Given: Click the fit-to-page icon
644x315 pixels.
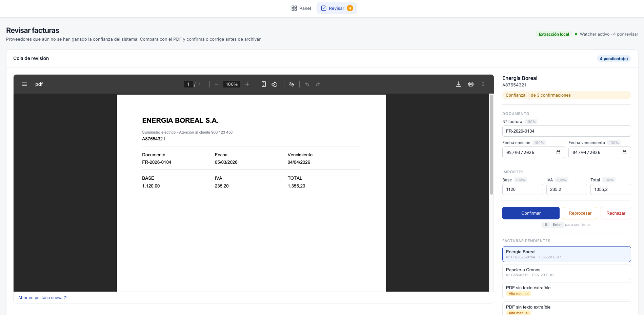Looking at the screenshot, I should pyautogui.click(x=264, y=84).
